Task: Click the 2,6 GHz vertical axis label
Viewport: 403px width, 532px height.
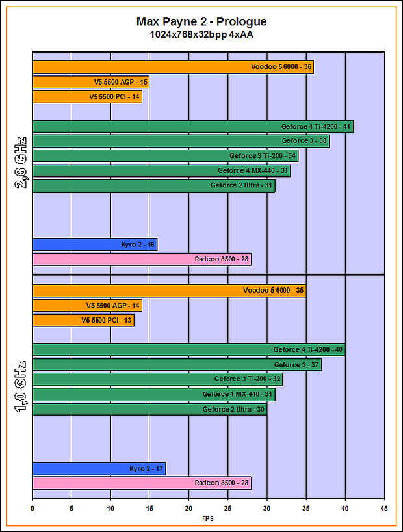Action: pos(20,163)
